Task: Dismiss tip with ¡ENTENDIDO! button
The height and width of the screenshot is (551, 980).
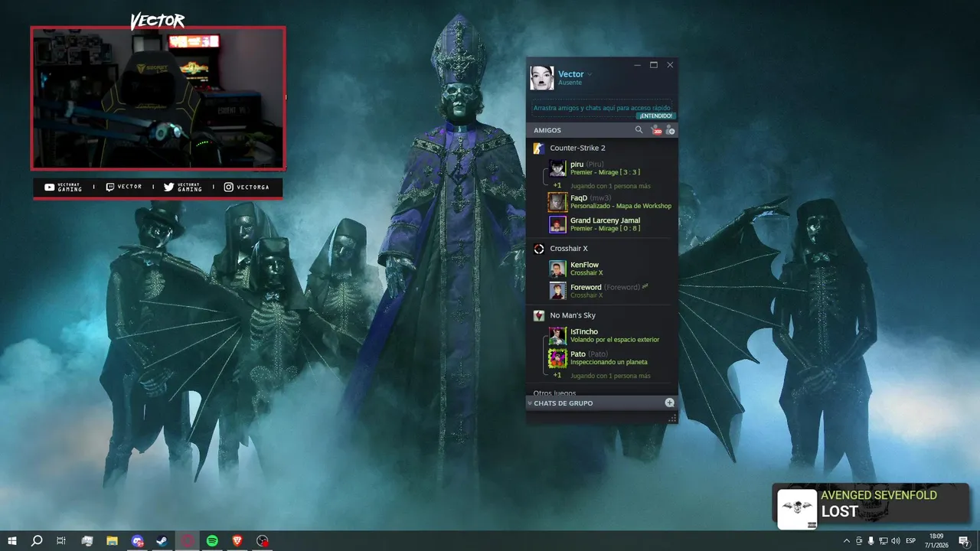Action: point(655,116)
